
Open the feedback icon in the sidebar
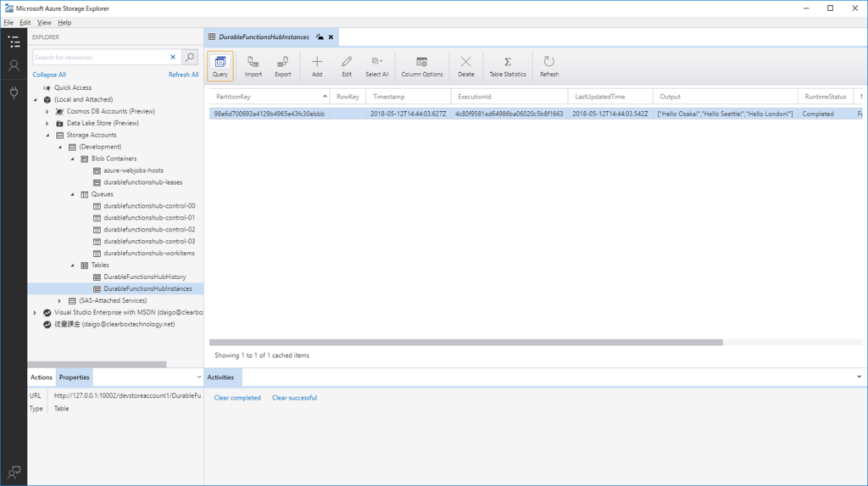pos(14,472)
